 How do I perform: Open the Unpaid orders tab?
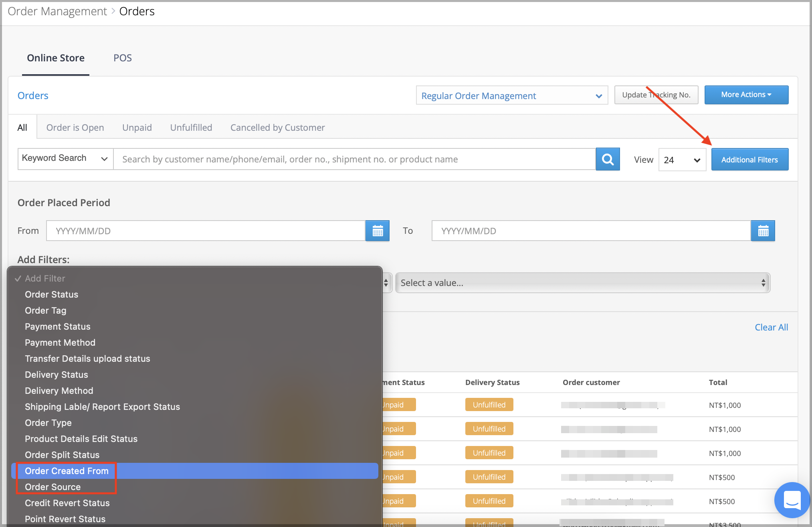coord(137,127)
